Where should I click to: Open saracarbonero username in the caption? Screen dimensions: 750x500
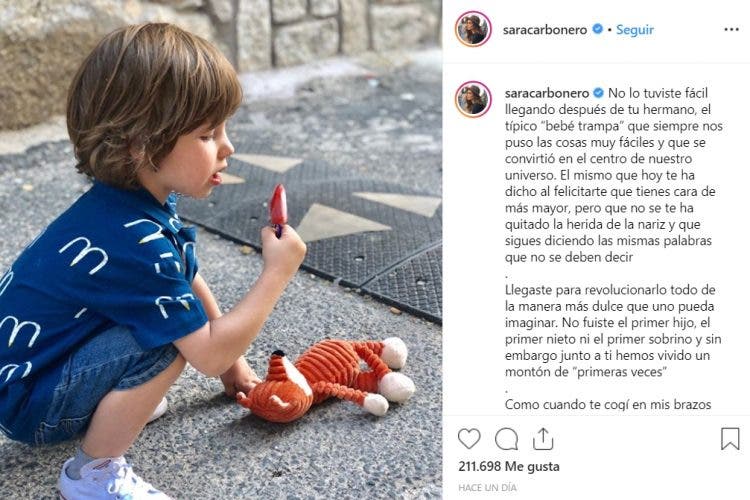547,93
